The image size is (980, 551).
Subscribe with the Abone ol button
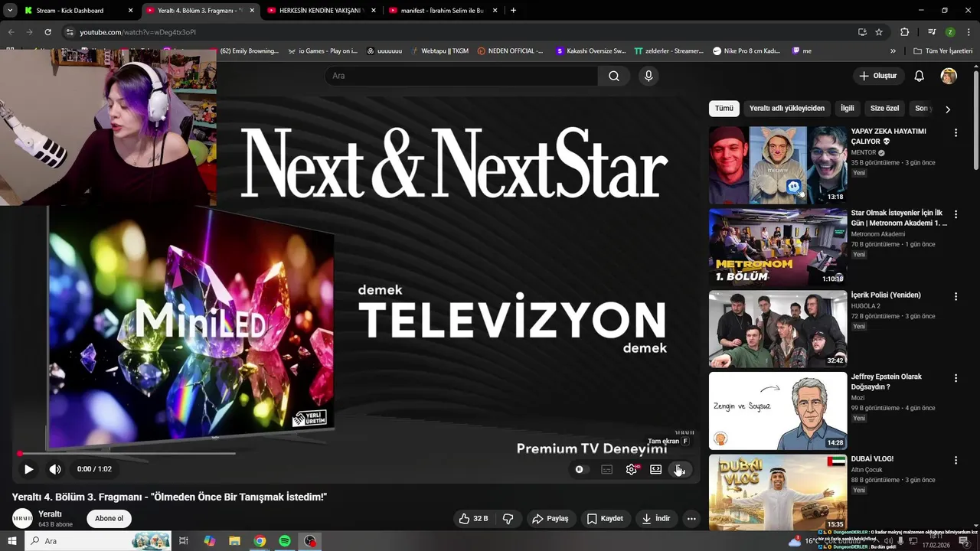(x=109, y=518)
